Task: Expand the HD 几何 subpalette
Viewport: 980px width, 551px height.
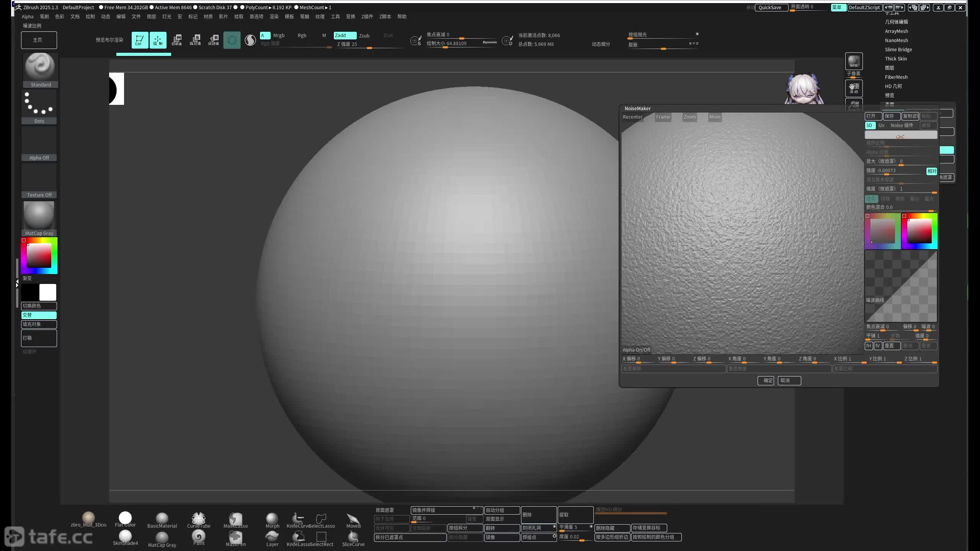Action: click(893, 86)
